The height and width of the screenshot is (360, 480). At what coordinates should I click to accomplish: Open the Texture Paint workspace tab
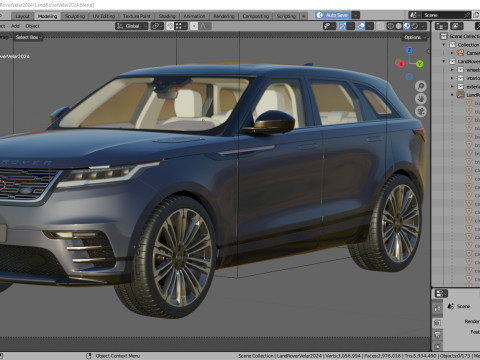[x=136, y=16]
